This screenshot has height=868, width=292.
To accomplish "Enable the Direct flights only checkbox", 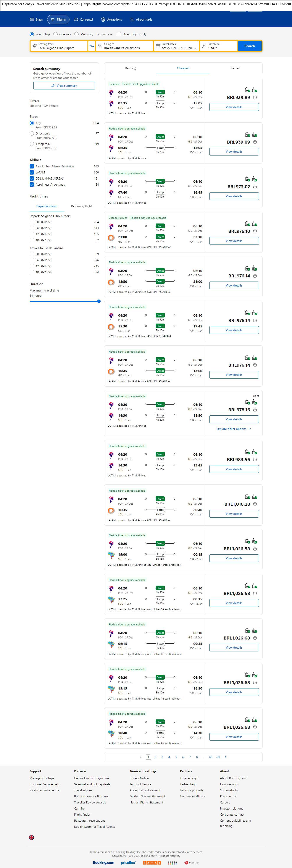I will [x=119, y=34].
